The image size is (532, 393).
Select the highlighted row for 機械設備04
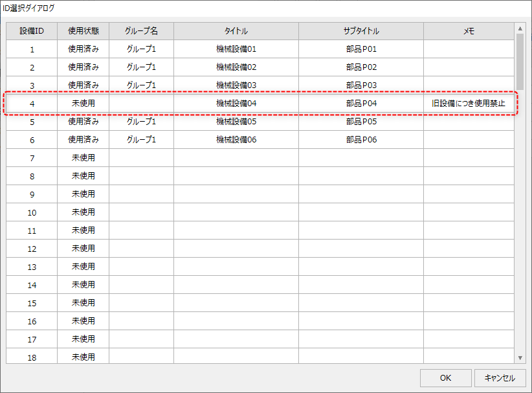coord(234,102)
